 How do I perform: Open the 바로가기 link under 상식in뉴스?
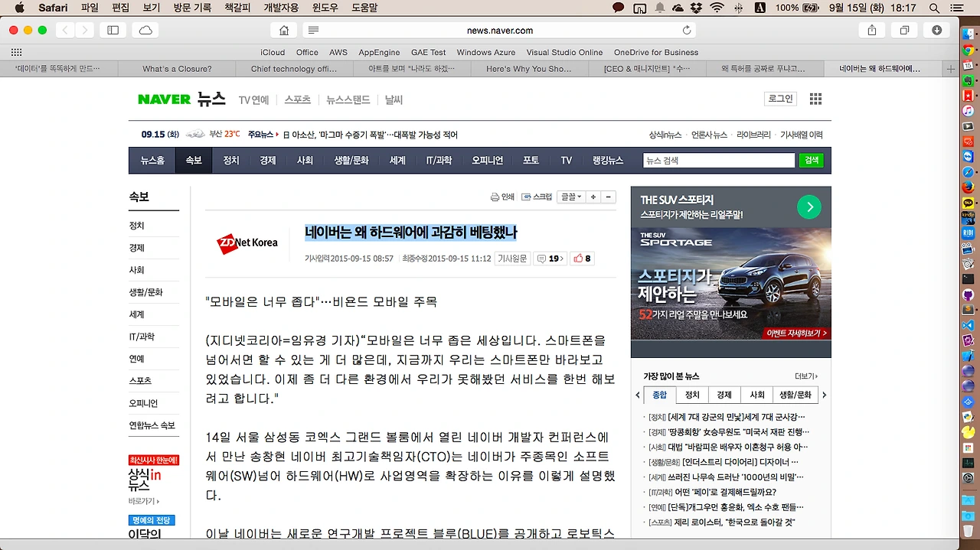click(145, 501)
